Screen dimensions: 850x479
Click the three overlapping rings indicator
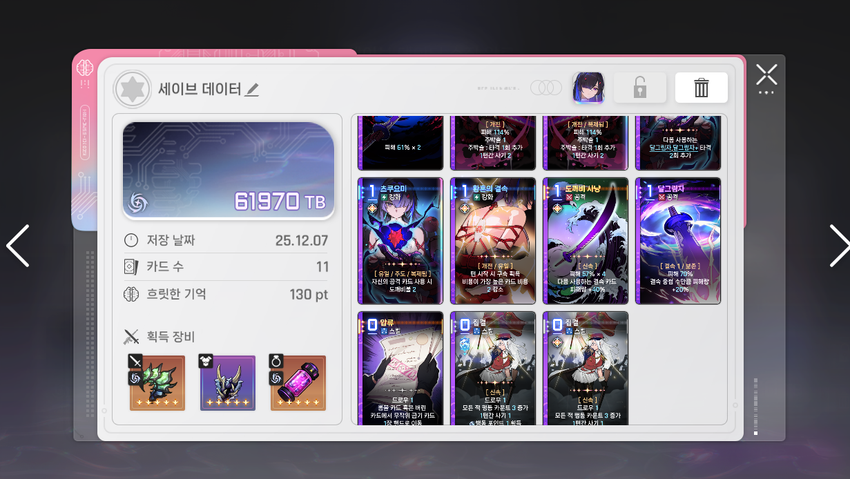coord(546,87)
